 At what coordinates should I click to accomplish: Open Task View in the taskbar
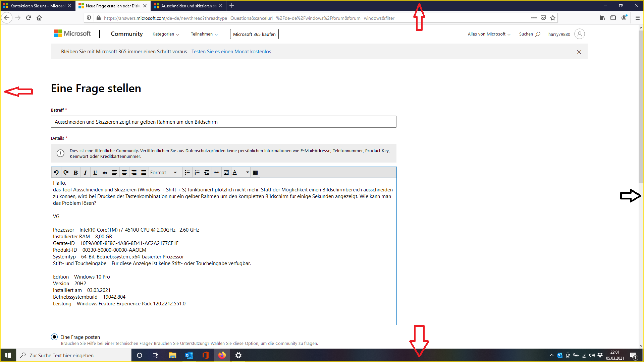click(156, 355)
